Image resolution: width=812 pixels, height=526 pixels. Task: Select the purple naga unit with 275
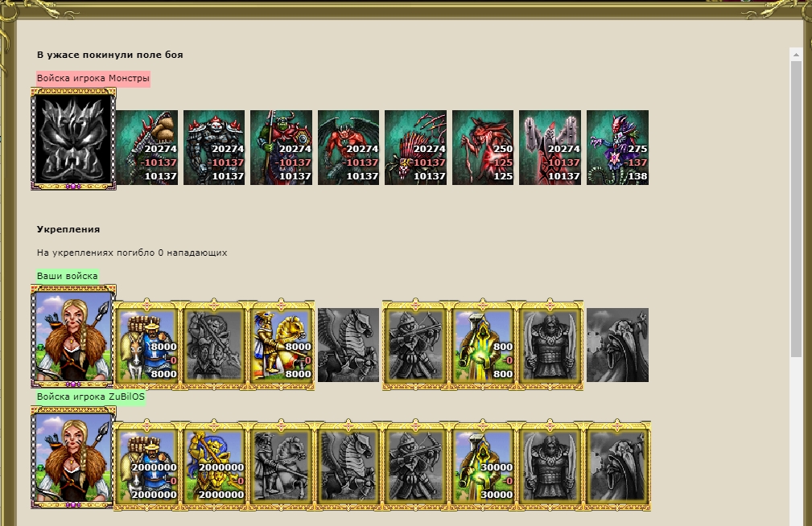[x=617, y=147]
